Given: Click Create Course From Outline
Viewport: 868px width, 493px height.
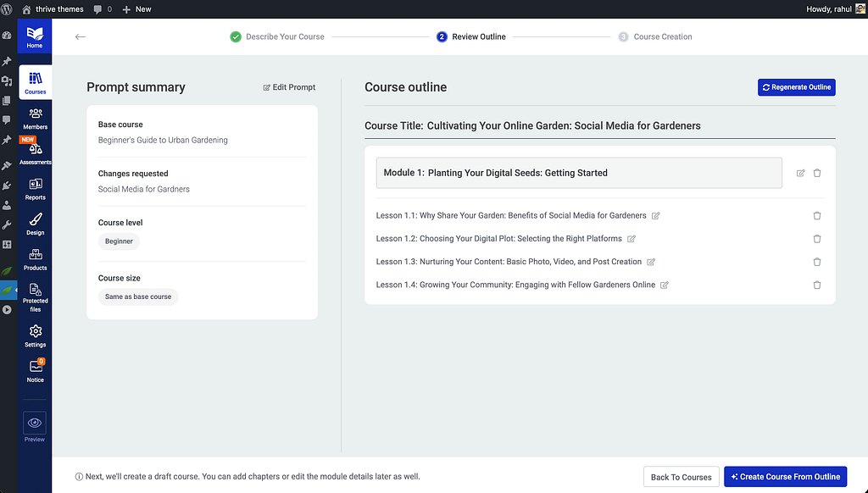Looking at the screenshot, I should [785, 477].
